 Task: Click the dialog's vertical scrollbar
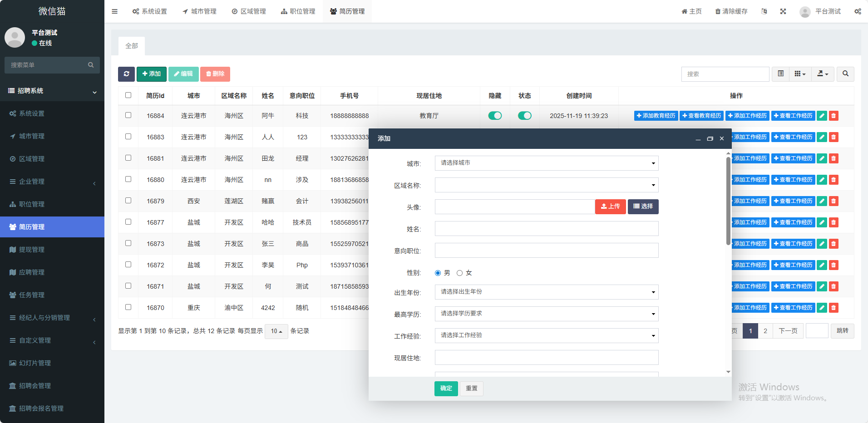click(x=728, y=200)
